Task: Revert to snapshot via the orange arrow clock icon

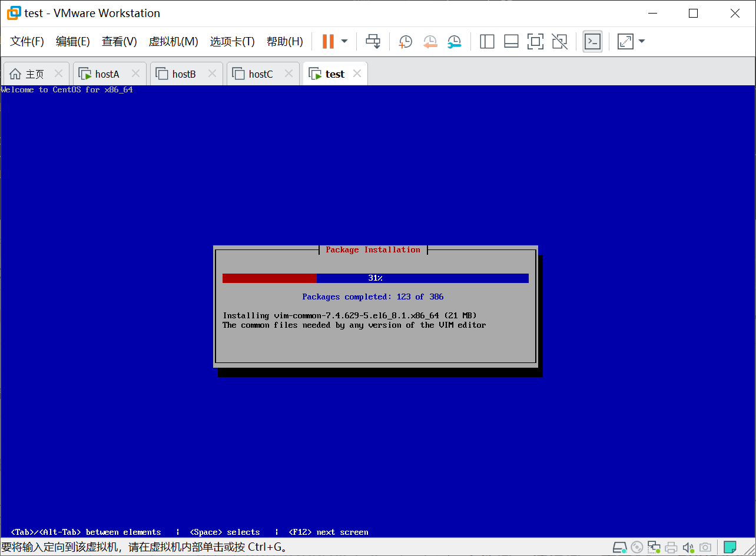Action: [x=430, y=41]
